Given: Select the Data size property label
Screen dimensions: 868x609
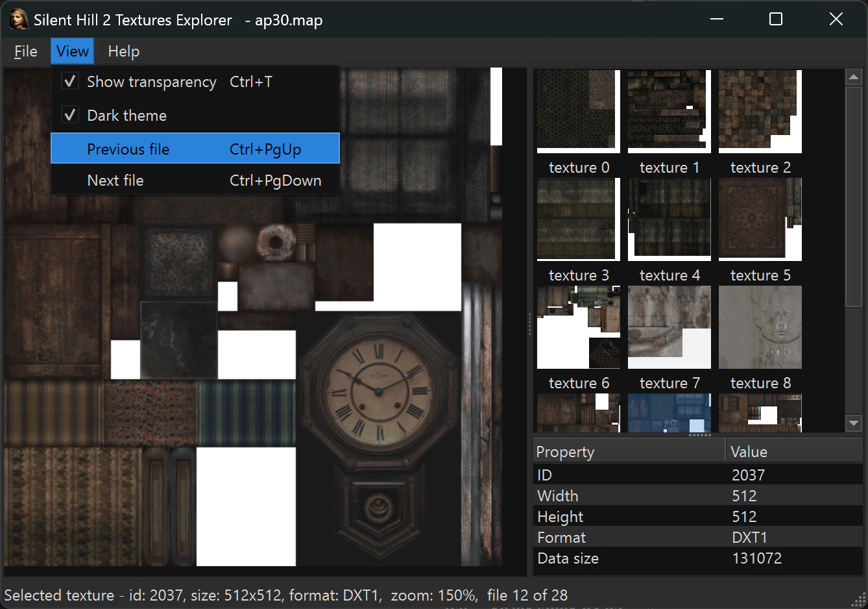Looking at the screenshot, I should (568, 558).
